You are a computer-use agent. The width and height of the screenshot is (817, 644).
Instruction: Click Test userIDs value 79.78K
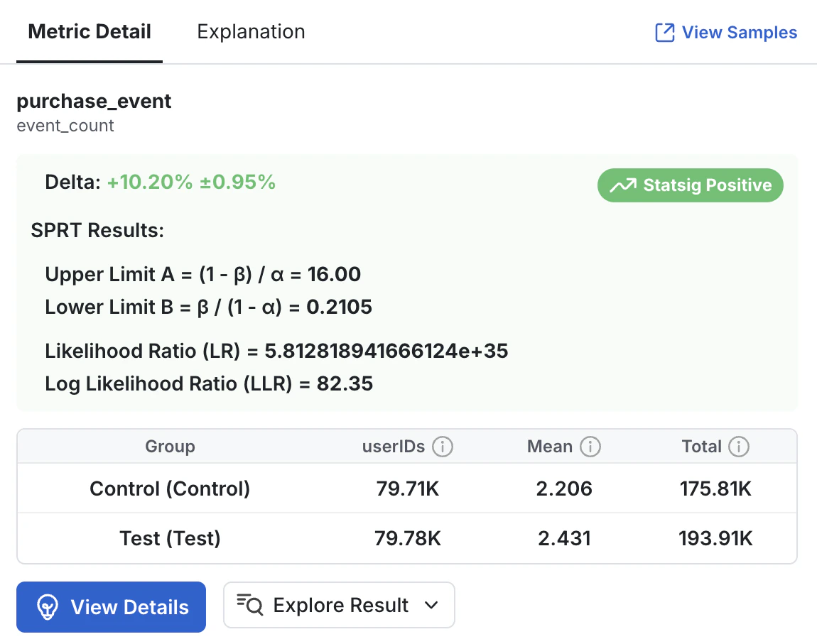click(x=408, y=538)
